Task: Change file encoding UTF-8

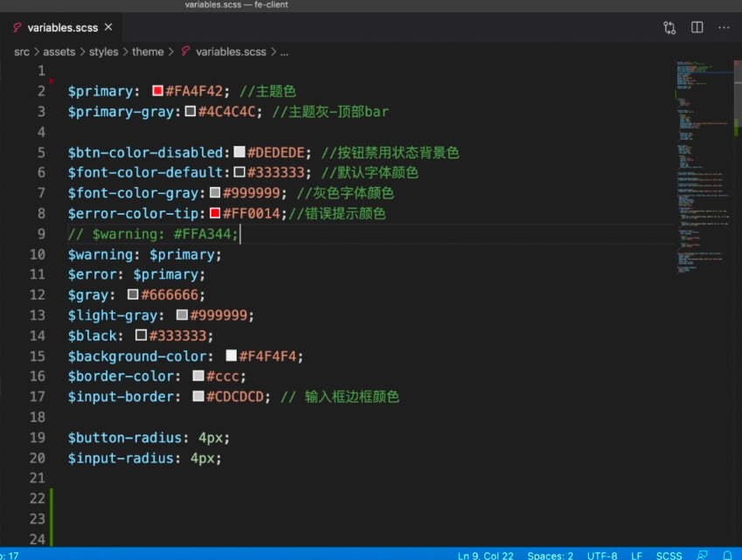Action: click(x=602, y=556)
